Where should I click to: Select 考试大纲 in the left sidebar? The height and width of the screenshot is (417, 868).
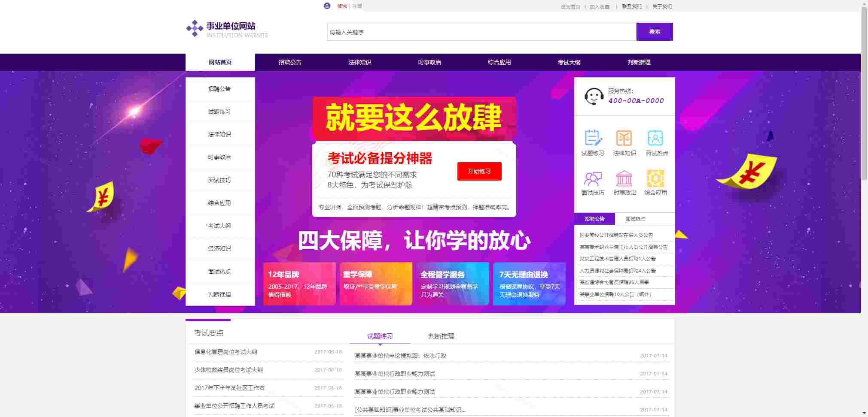[220, 226]
